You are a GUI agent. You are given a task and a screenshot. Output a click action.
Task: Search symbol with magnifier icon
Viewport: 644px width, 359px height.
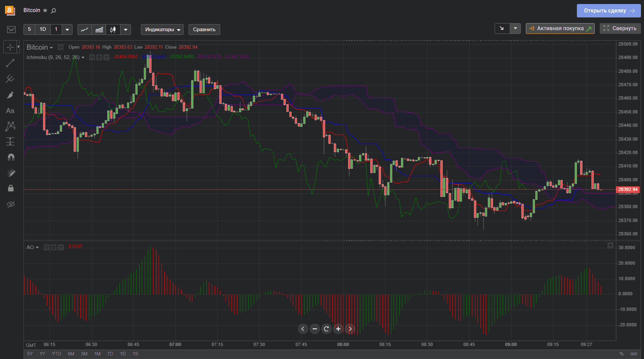click(53, 11)
